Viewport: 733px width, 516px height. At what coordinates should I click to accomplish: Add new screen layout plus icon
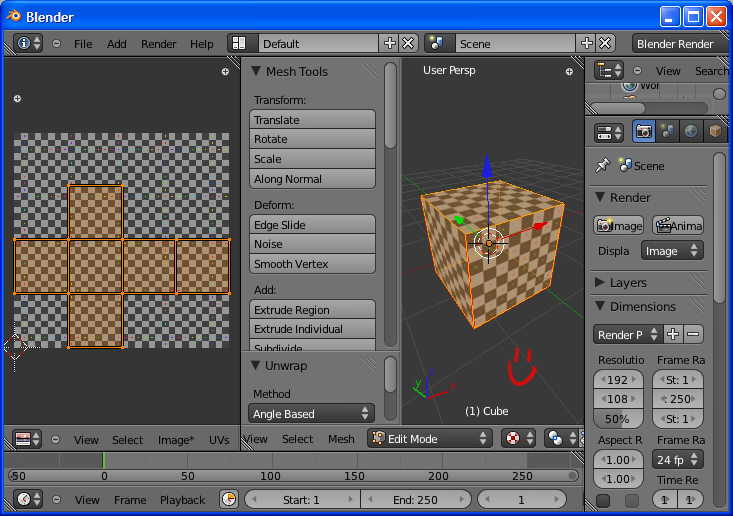(390, 44)
